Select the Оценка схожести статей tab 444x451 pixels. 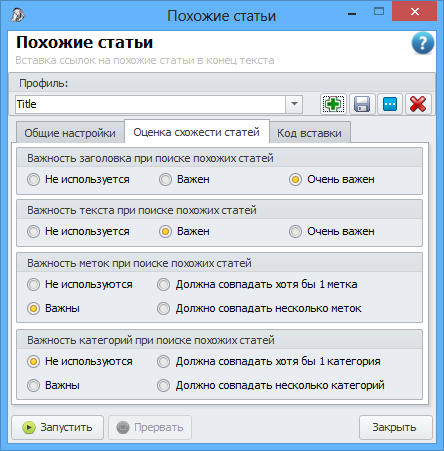197,132
